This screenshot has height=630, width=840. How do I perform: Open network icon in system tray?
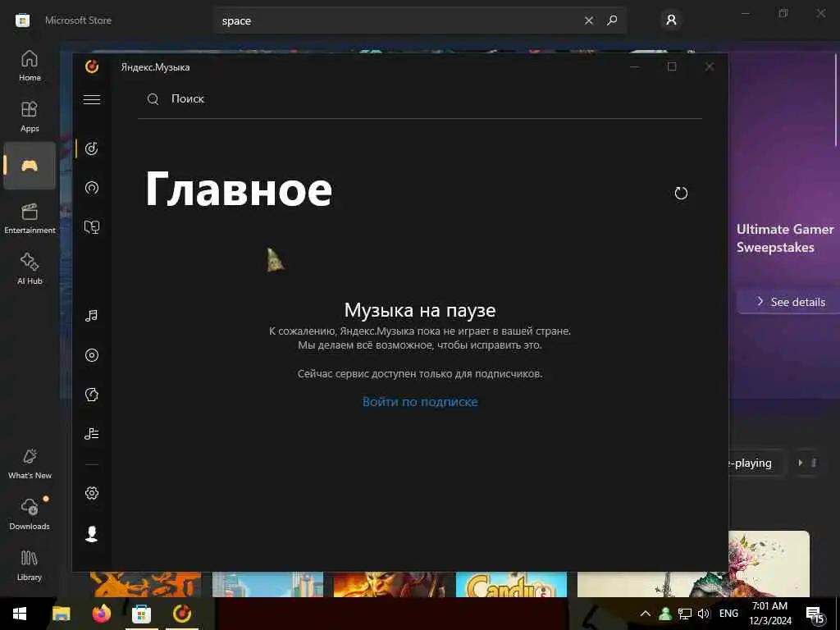coord(685,614)
